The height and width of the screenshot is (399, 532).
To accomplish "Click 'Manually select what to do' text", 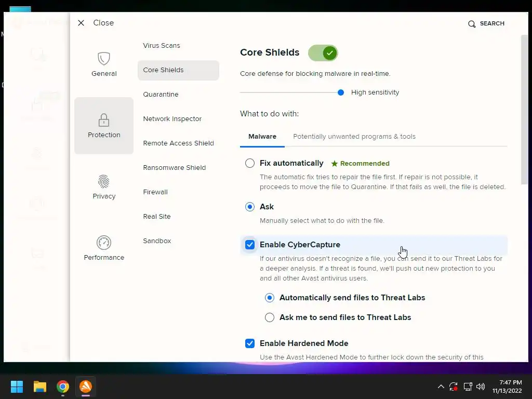I will pyautogui.click(x=322, y=220).
